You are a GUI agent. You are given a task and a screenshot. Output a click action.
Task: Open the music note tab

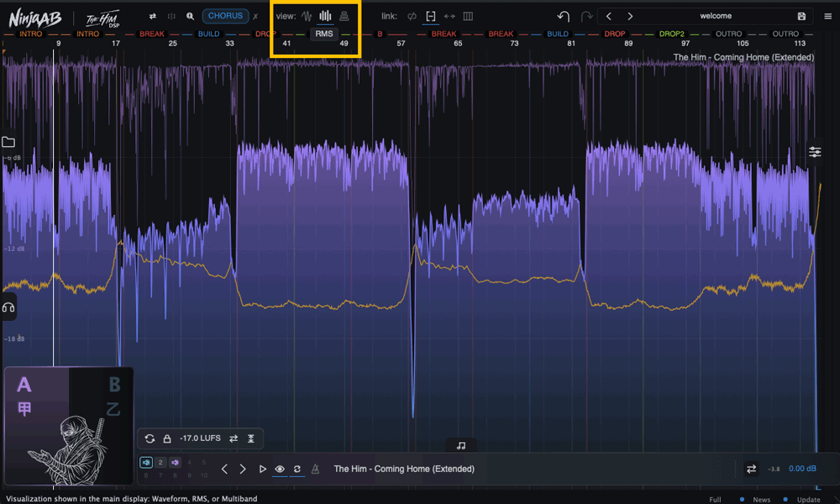(460, 445)
